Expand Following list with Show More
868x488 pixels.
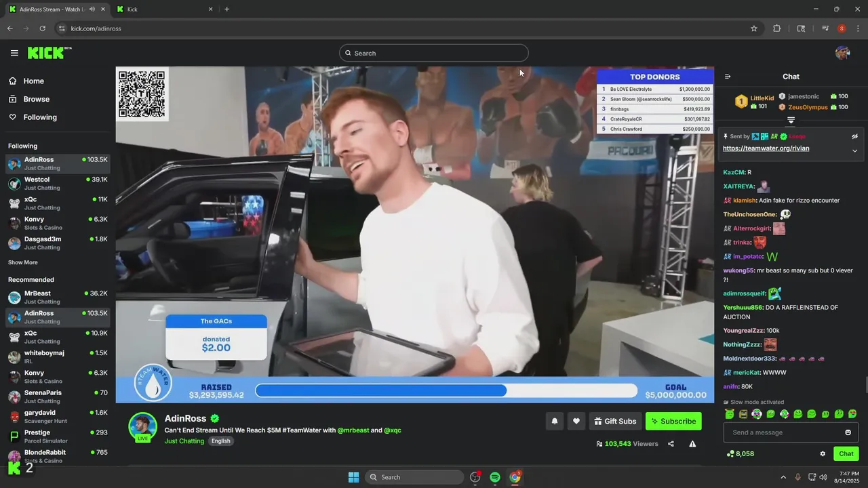click(22, 262)
